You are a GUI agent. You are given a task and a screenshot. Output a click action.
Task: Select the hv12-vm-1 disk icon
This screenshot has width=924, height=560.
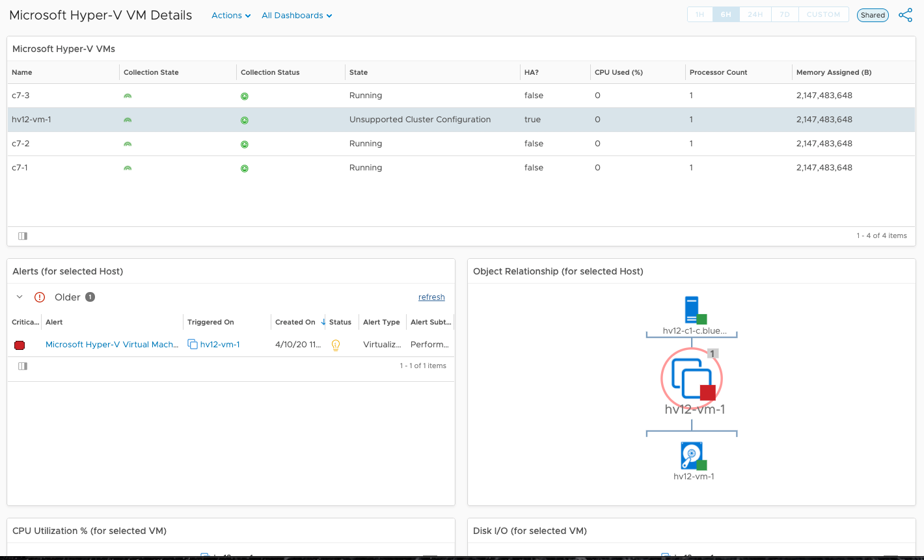(x=693, y=456)
